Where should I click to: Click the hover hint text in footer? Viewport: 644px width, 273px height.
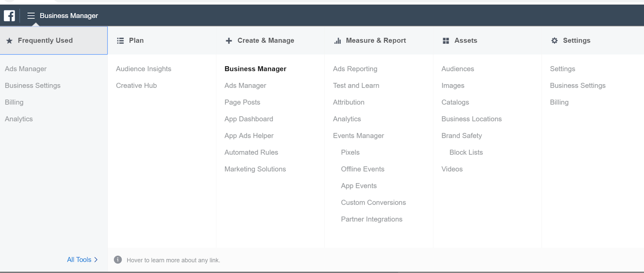[x=173, y=260]
